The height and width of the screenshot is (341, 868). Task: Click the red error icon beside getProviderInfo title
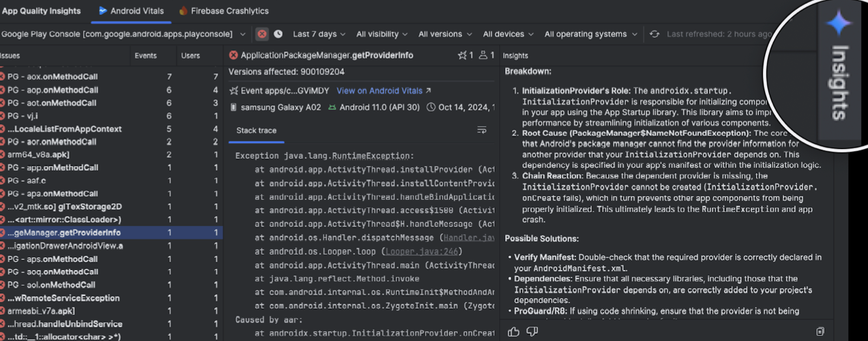(233, 55)
